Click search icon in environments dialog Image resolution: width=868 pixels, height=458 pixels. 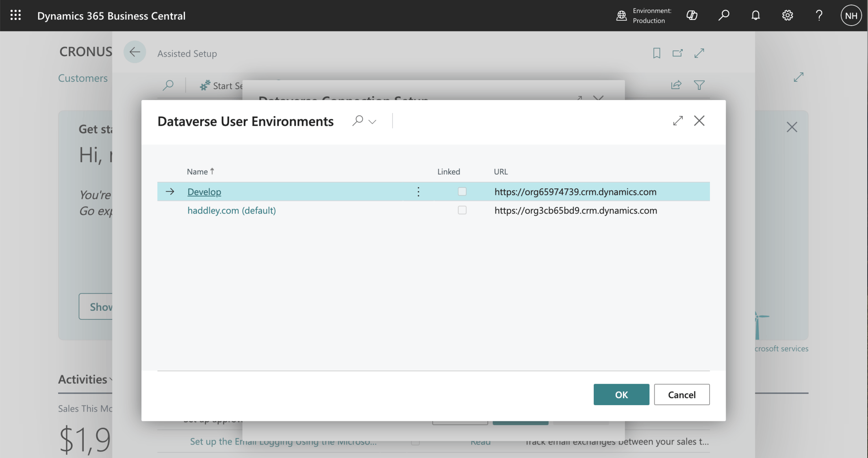click(x=358, y=121)
